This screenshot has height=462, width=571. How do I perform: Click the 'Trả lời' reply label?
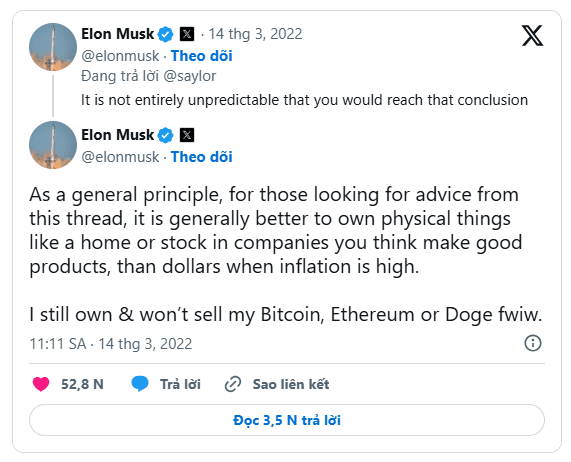(180, 384)
